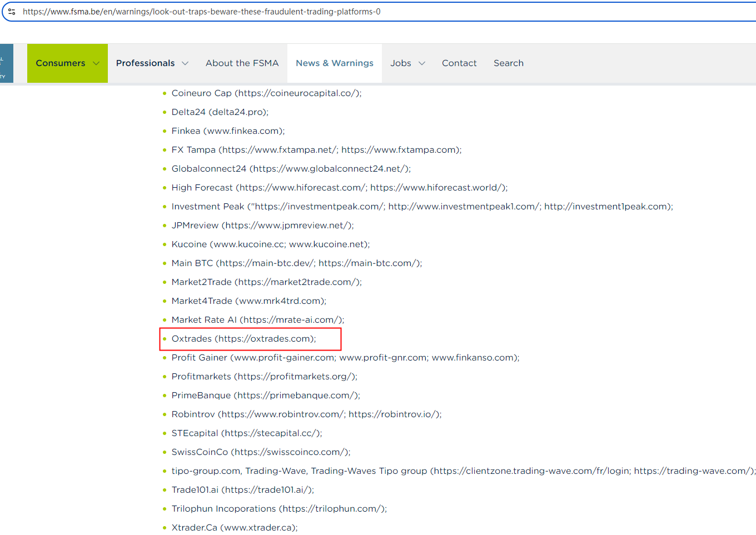Open the About the FSMA page
The image size is (756, 535).
pos(242,63)
